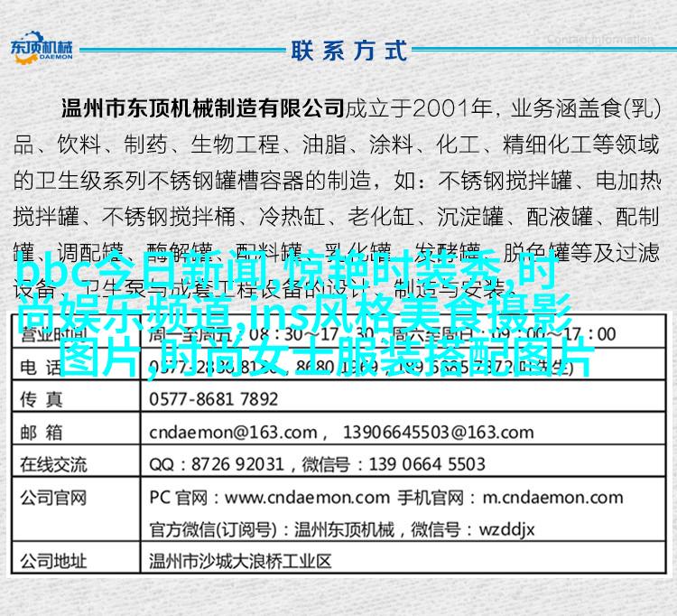This screenshot has width=677, height=616.
Task: Select the 传真 row label
Action: (43, 399)
